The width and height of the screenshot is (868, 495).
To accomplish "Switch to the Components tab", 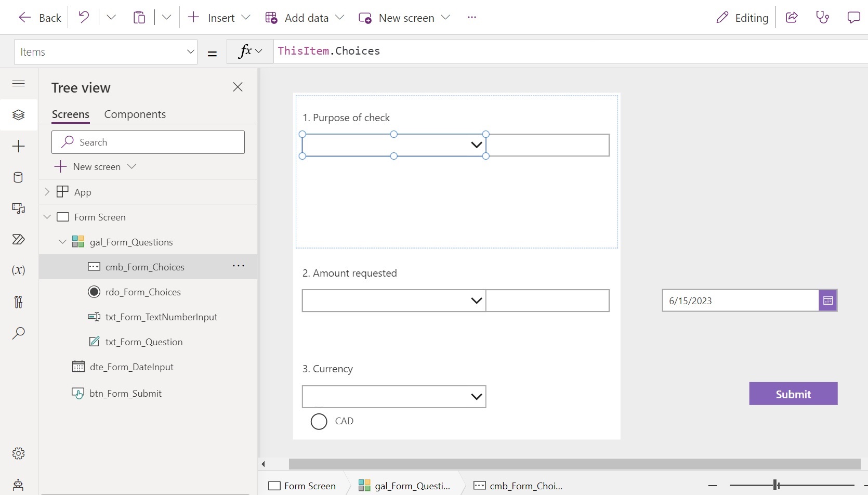I will pyautogui.click(x=135, y=114).
